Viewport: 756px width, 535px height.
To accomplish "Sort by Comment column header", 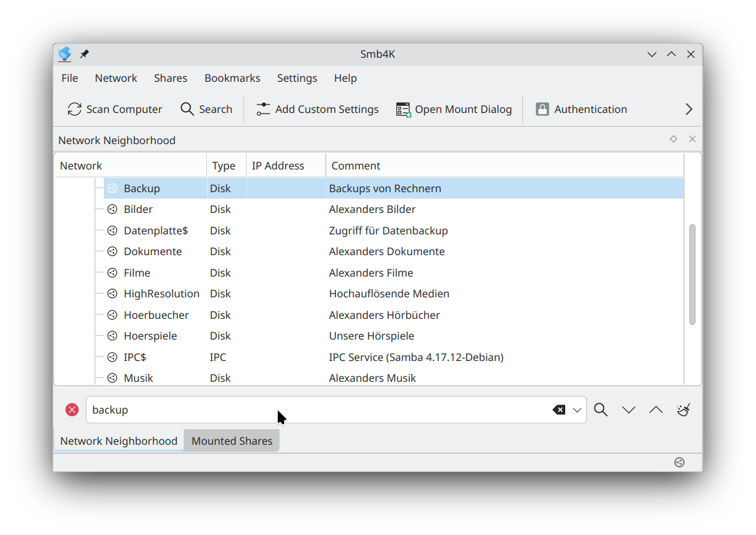I will (x=356, y=166).
